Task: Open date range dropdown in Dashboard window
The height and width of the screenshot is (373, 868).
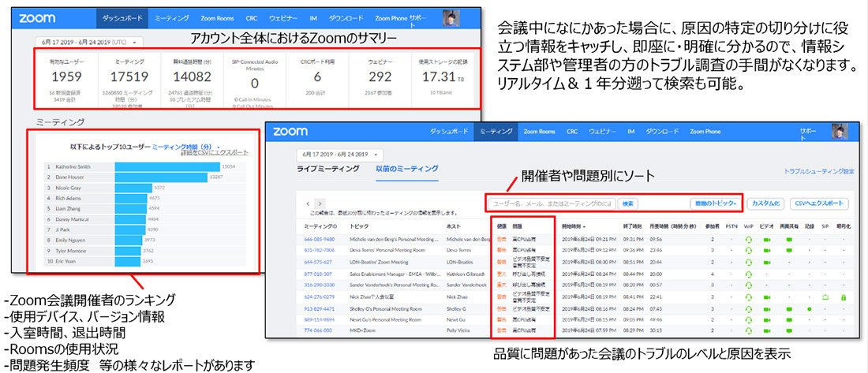Action: click(89, 42)
